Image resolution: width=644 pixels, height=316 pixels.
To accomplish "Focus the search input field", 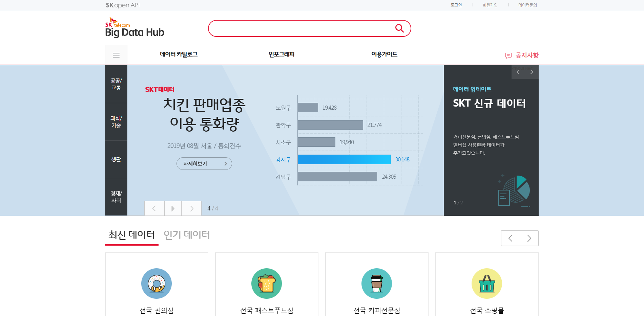I will (302, 28).
